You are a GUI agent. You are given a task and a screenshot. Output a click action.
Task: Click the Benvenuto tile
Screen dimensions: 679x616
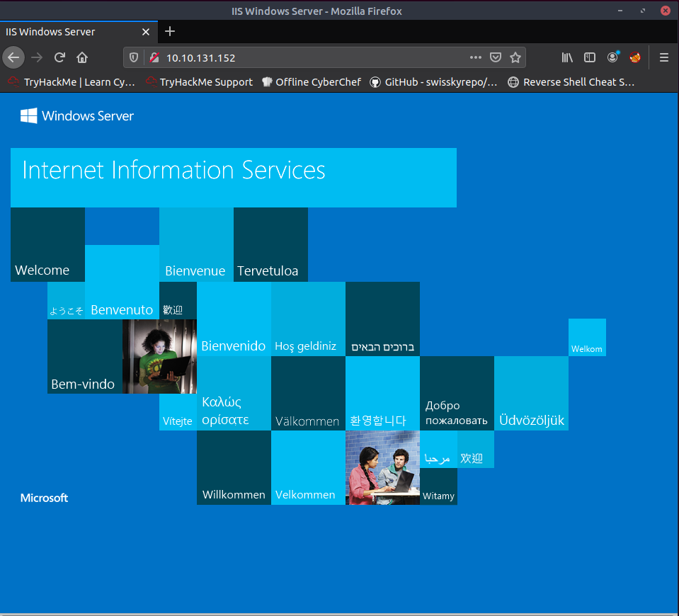coord(122,282)
